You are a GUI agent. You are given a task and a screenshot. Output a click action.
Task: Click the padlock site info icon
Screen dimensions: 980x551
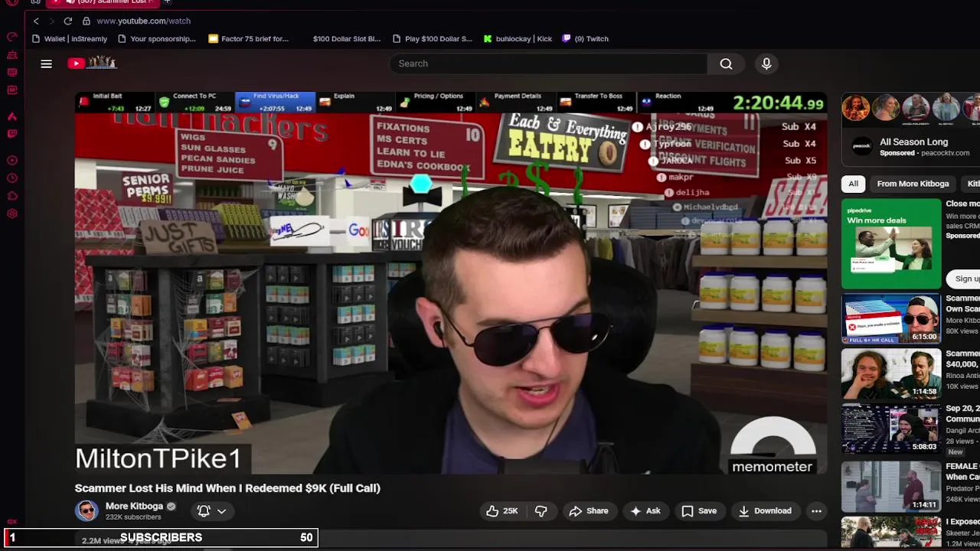coord(86,21)
